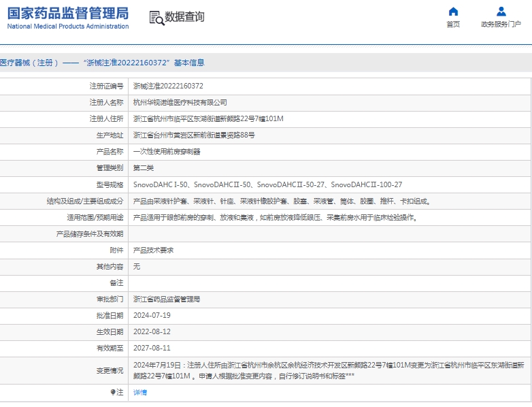Click the change record text dated 2024年7月19日

[x=329, y=370]
